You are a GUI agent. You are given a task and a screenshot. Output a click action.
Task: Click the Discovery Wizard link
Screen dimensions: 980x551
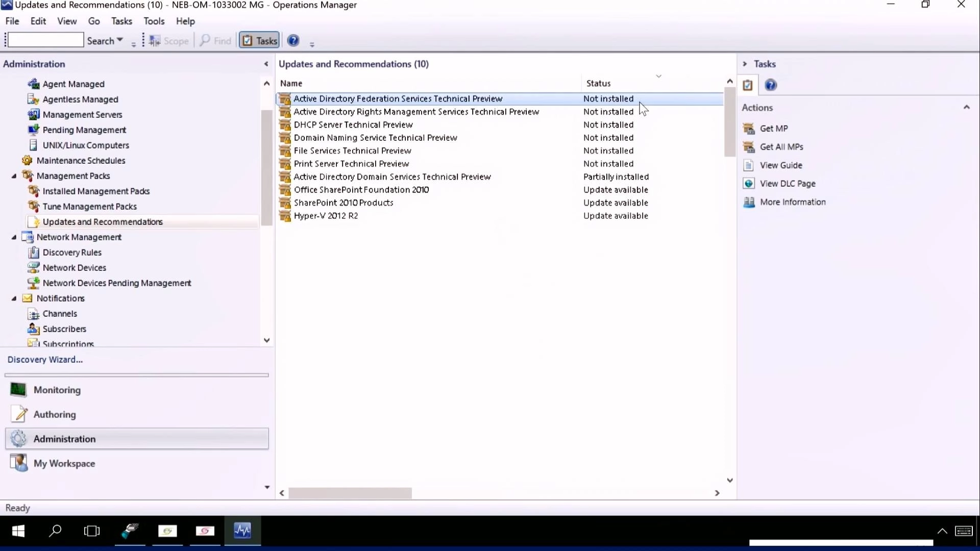point(45,360)
